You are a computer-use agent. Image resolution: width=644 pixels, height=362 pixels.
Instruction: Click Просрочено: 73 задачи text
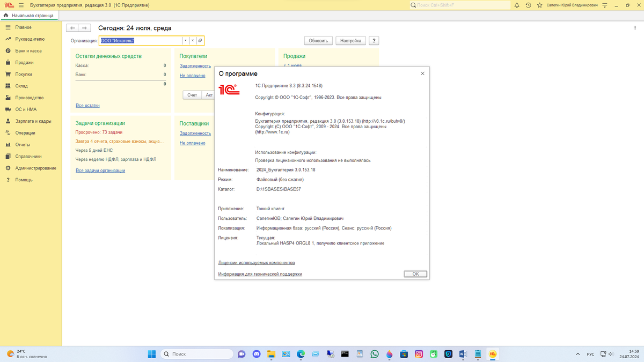point(99,132)
